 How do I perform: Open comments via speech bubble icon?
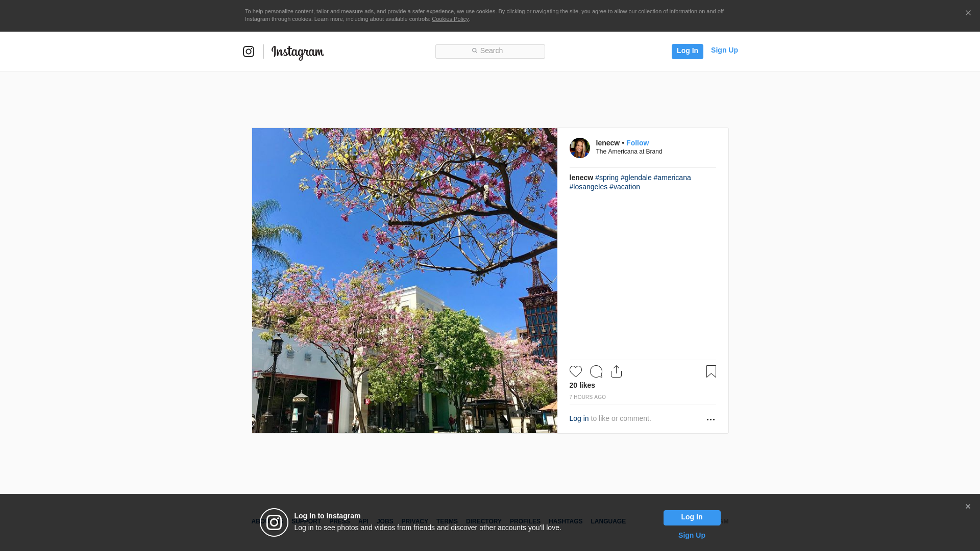[x=596, y=371]
